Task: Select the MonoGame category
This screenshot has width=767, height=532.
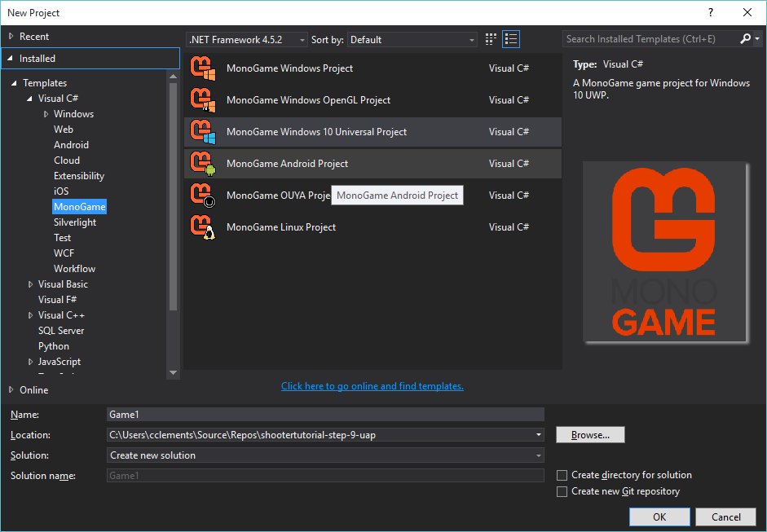Action: pyautogui.click(x=79, y=207)
